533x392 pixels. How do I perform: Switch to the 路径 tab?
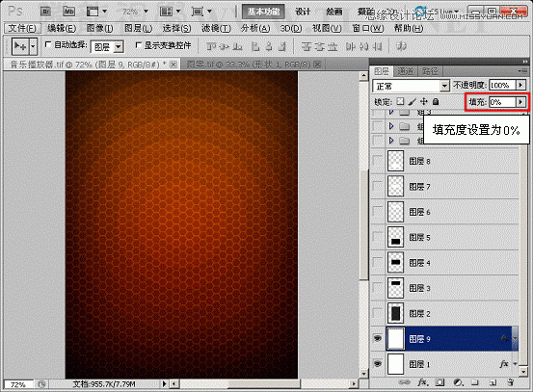(x=430, y=71)
